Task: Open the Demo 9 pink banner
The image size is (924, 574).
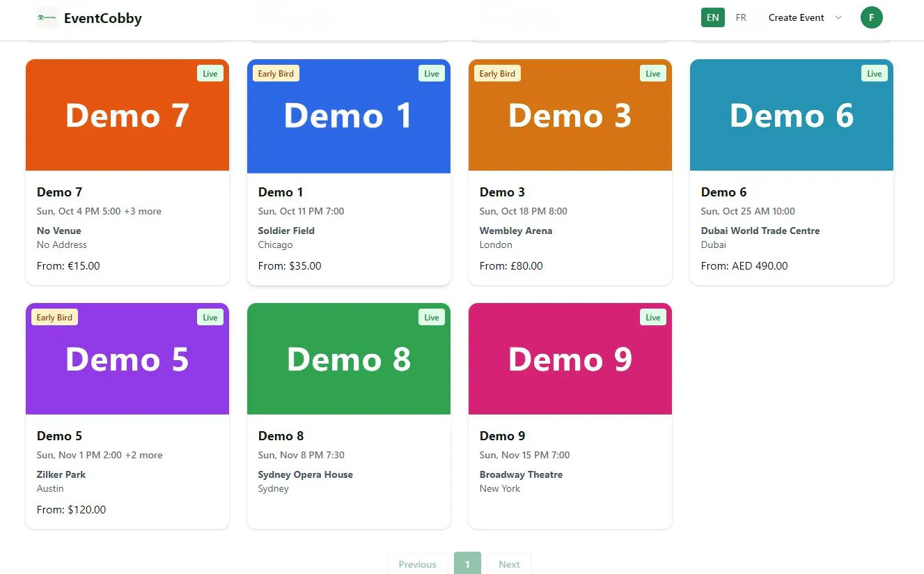Action: tap(570, 359)
